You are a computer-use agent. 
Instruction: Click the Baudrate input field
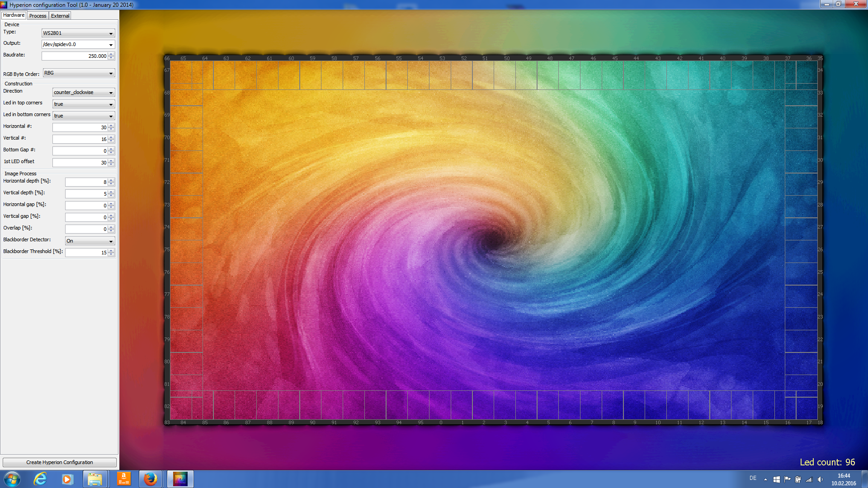[x=75, y=56]
